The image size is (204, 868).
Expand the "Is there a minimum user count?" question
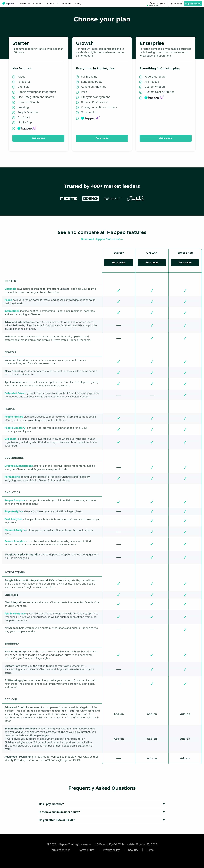102,812
